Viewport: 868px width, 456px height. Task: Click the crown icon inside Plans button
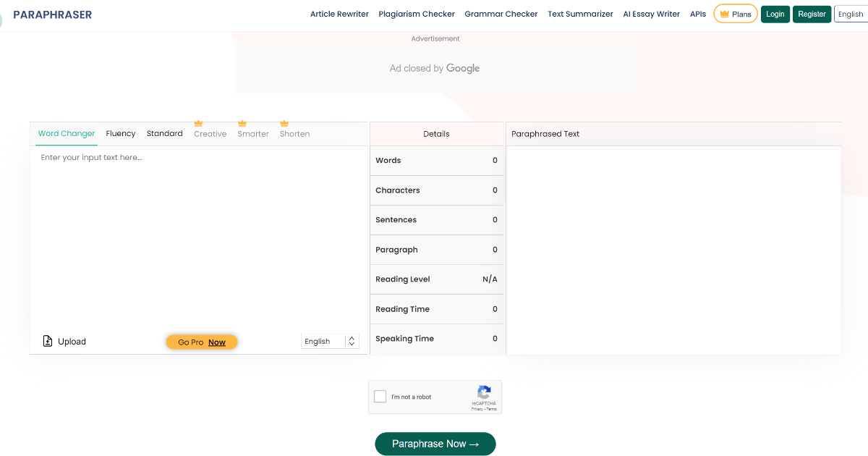723,13
